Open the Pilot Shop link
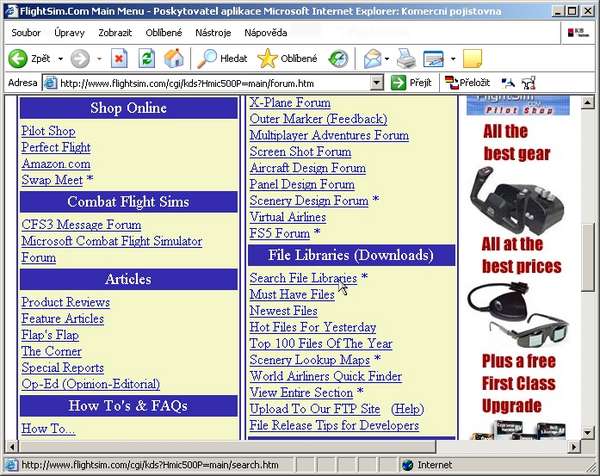The height and width of the screenshot is (476, 600). point(48,131)
